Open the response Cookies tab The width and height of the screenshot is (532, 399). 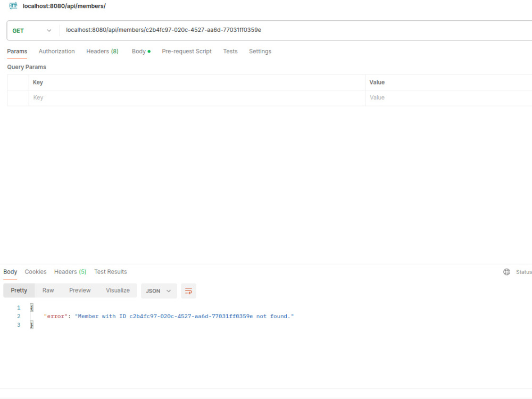click(36, 272)
